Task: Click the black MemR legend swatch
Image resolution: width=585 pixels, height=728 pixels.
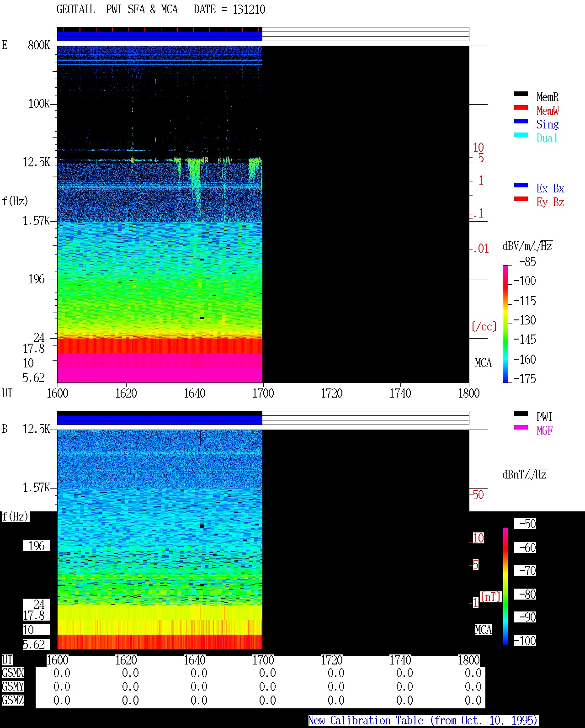Action: click(521, 94)
